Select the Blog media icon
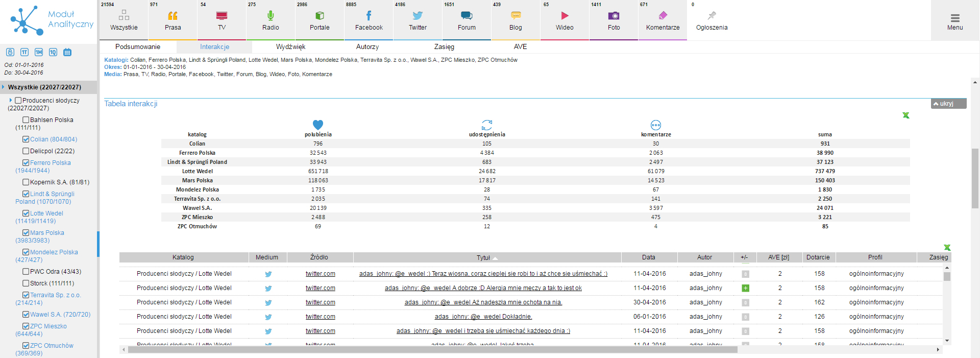 pyautogui.click(x=516, y=16)
